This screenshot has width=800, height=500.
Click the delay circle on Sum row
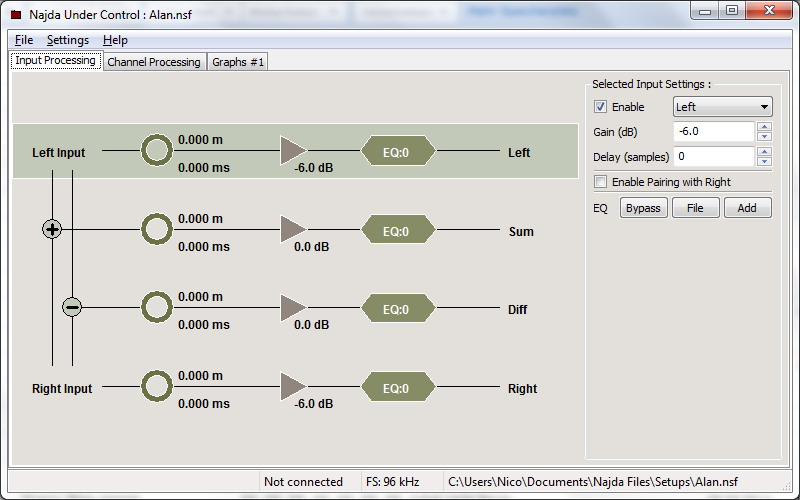pyautogui.click(x=157, y=229)
